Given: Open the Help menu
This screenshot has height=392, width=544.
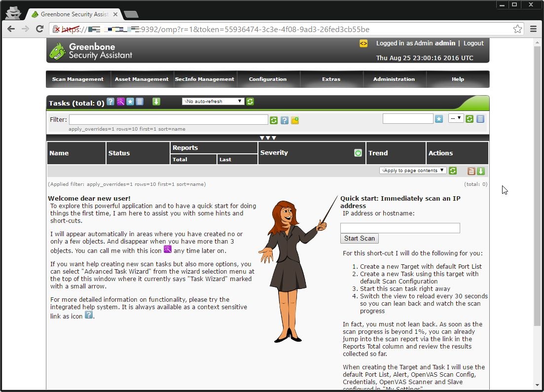Looking at the screenshot, I should tap(458, 79).
